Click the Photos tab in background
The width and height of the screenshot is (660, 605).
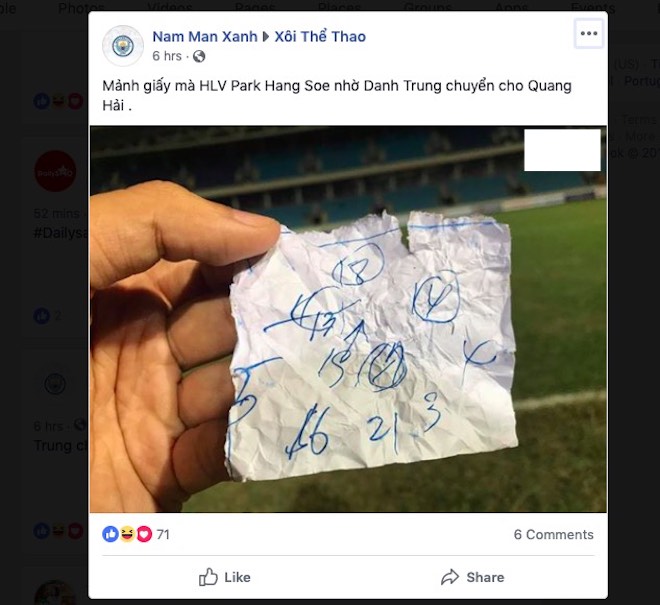click(81, 8)
